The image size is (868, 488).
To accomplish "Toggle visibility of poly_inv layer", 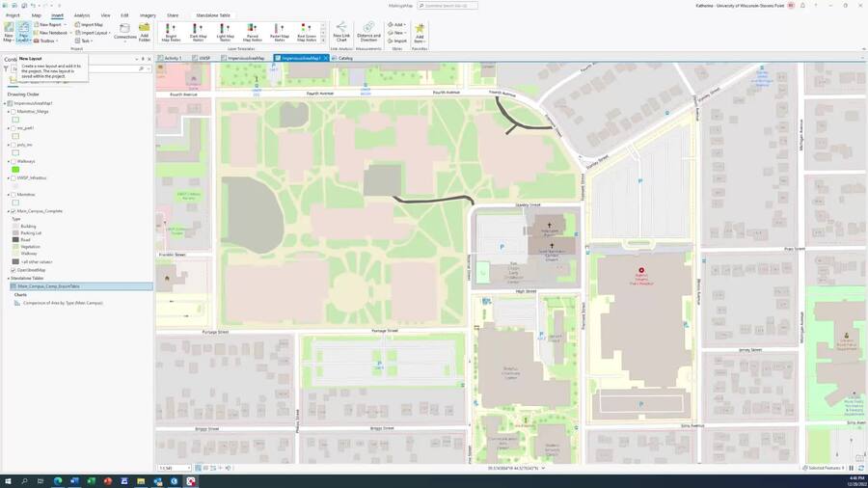I will tap(14, 145).
